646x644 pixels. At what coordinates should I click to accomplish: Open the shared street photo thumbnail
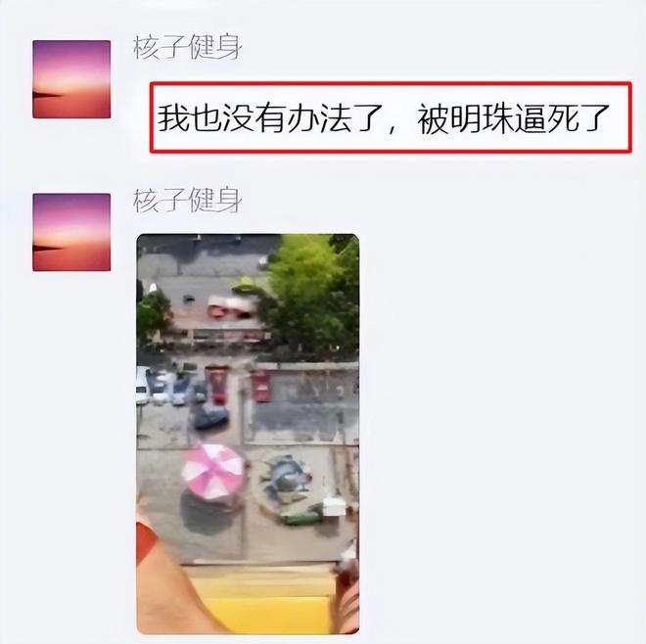pyautogui.click(x=248, y=434)
